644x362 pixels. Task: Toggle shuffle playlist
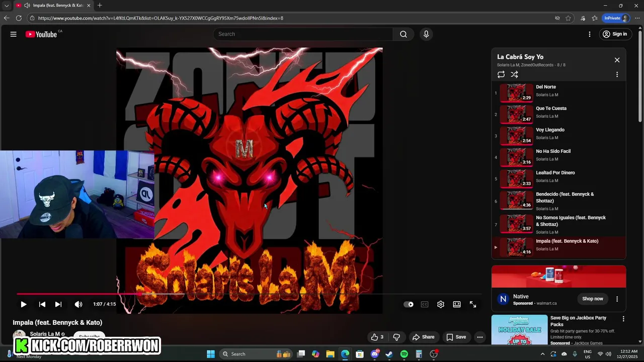tap(514, 74)
